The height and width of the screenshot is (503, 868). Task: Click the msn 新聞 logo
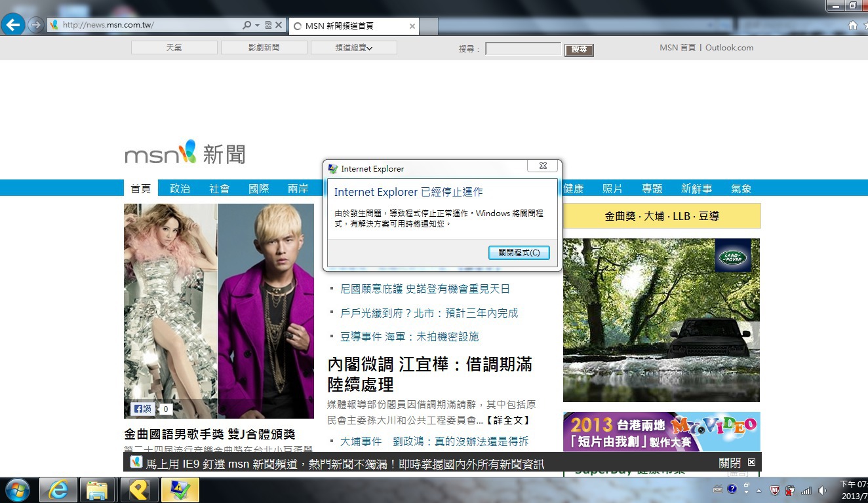pyautogui.click(x=185, y=153)
